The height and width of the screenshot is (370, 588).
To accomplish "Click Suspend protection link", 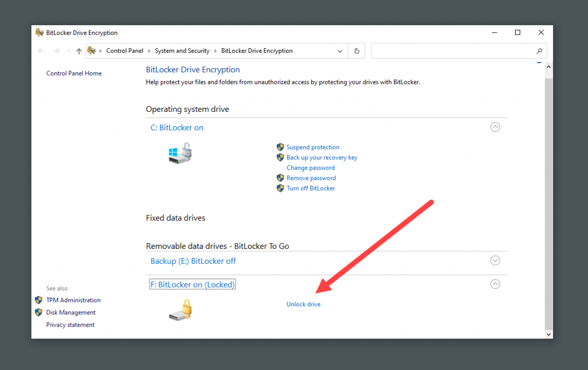I will 313,147.
